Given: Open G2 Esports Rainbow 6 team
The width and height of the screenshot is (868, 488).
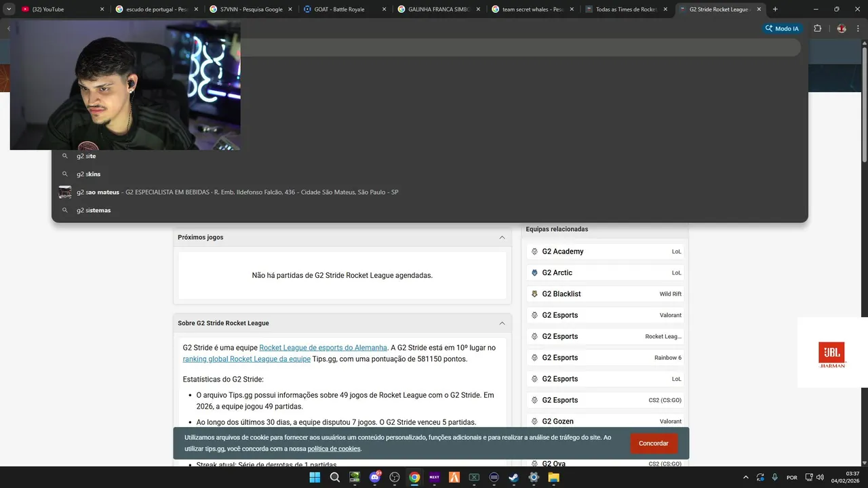Looking at the screenshot, I should (x=606, y=358).
